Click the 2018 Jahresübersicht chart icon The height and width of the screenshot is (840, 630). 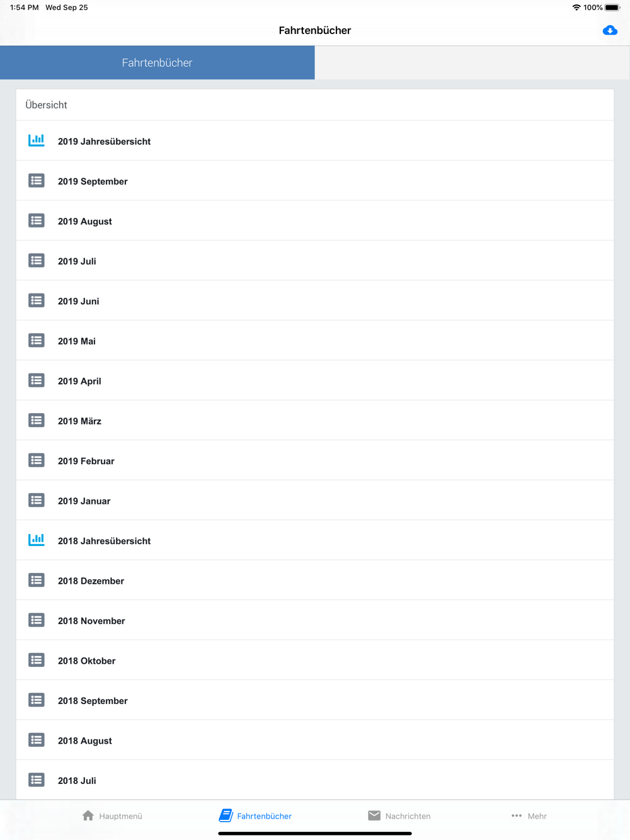[37, 540]
